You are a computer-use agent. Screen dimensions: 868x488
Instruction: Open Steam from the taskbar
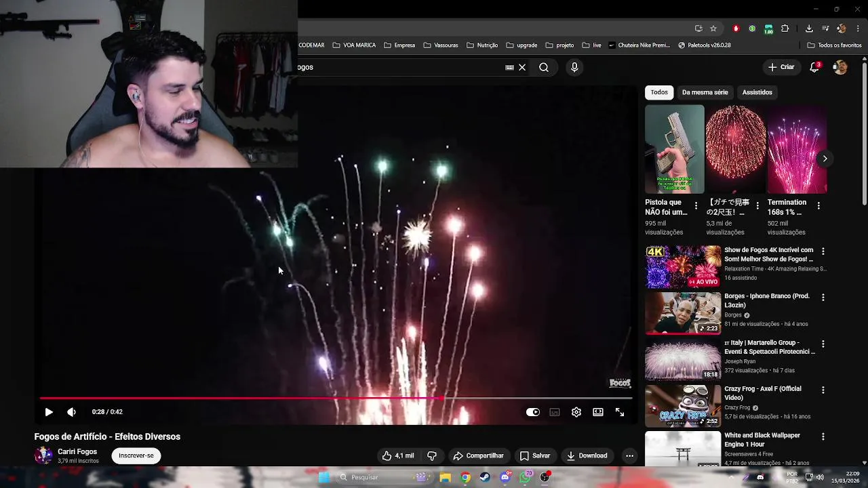tap(485, 477)
